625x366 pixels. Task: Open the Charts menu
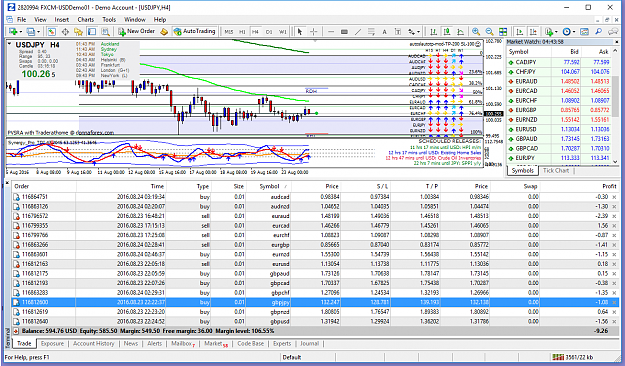(x=86, y=20)
